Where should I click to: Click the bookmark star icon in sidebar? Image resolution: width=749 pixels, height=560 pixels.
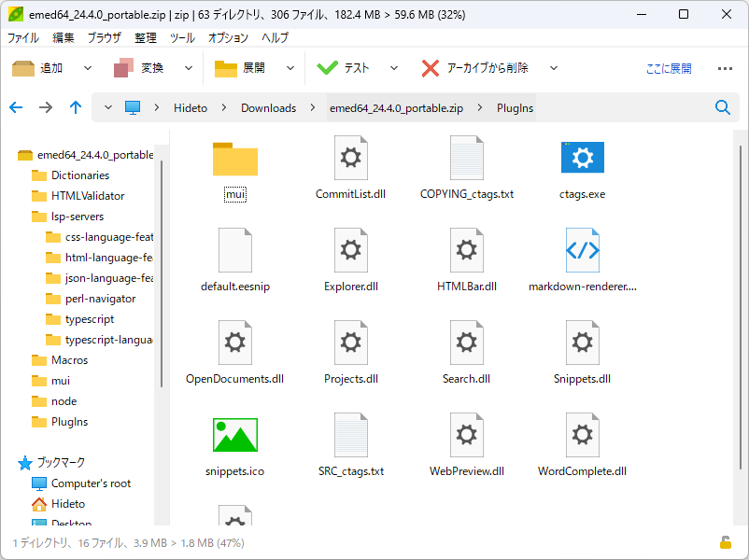[26, 462]
